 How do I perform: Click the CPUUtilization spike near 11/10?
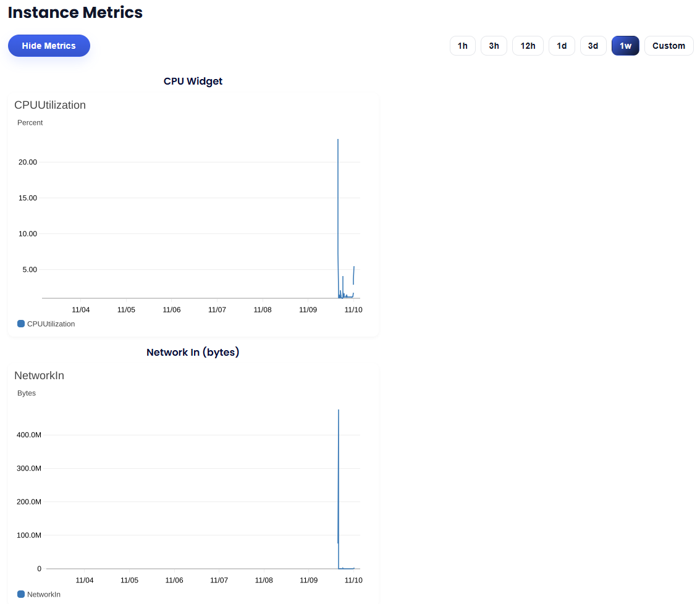click(337, 185)
